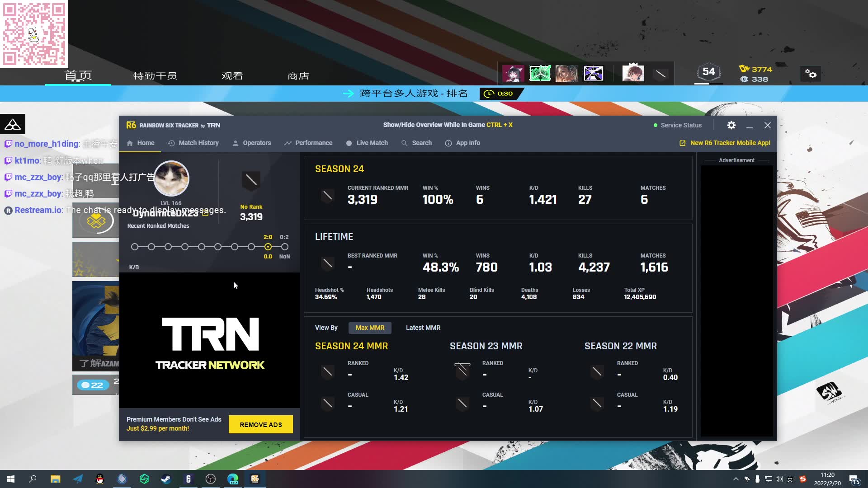Select the Latest MMR view option
868x488 pixels.
(423, 328)
